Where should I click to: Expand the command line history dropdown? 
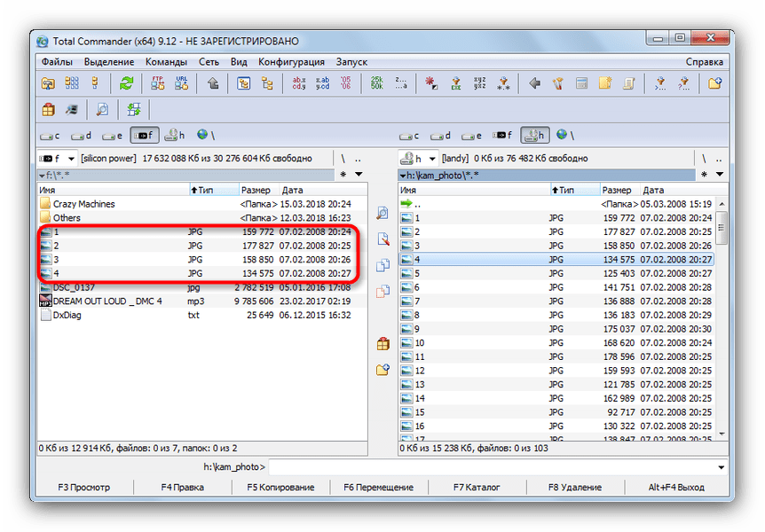click(722, 467)
